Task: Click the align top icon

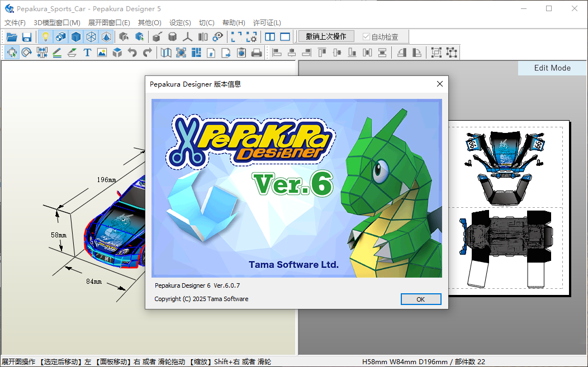Action: 322,53
